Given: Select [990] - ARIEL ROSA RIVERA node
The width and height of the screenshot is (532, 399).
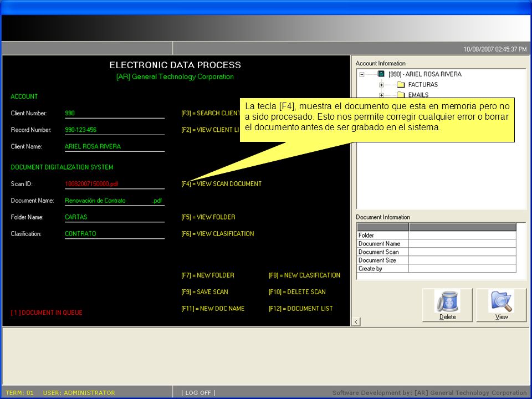Looking at the screenshot, I should tap(425, 74).
